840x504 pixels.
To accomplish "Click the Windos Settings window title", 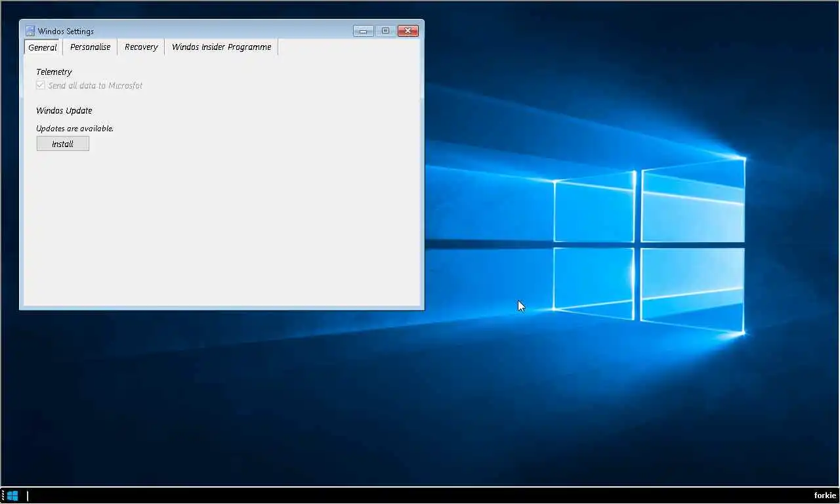I will click(66, 31).
